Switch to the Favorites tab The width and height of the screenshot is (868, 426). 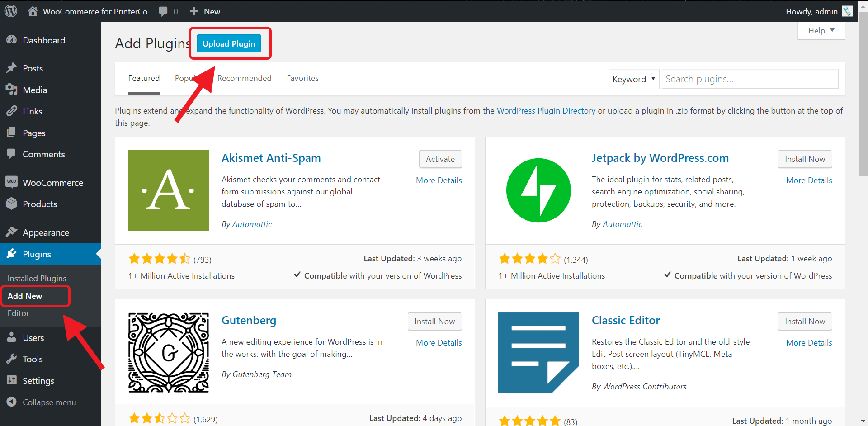pos(302,78)
